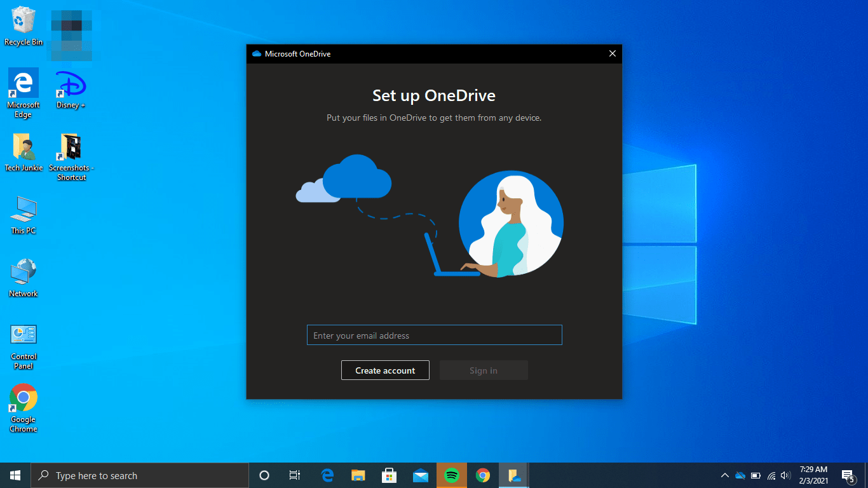This screenshot has width=868, height=488.
Task: Click the Cortana circle on taskbar
Action: [x=264, y=475]
